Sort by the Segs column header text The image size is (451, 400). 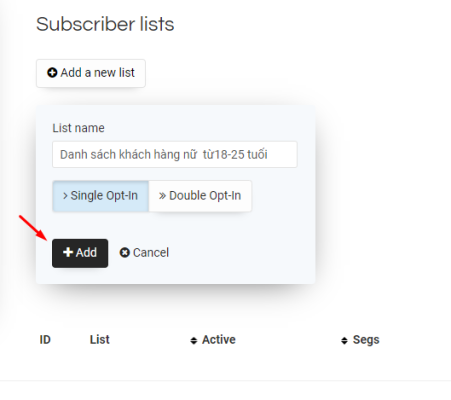click(366, 340)
